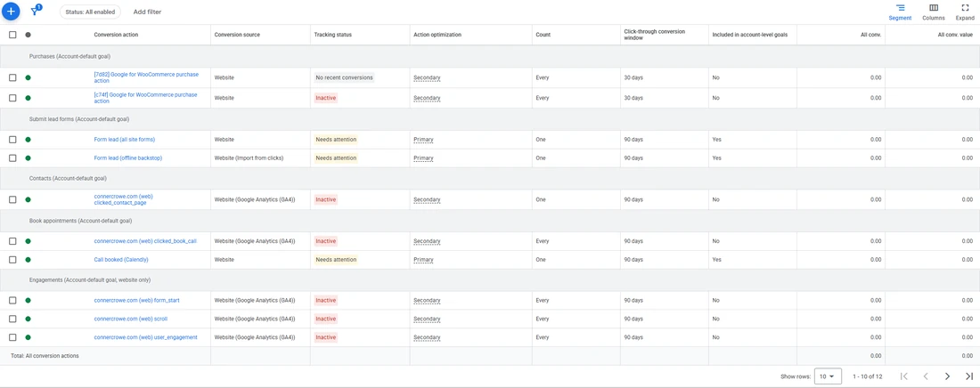Open Secondary optimization for clicked_book_call row
This screenshot has width=980, height=388.
[x=427, y=241]
